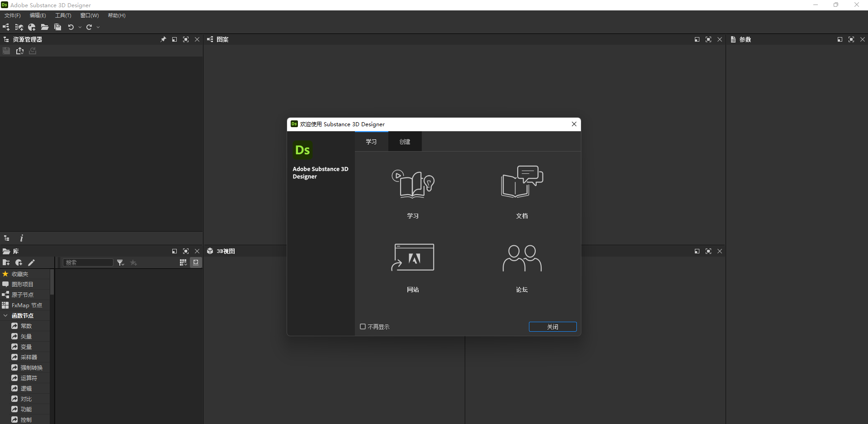
Task: Open the redo history dropdown arrow
Action: (98, 27)
